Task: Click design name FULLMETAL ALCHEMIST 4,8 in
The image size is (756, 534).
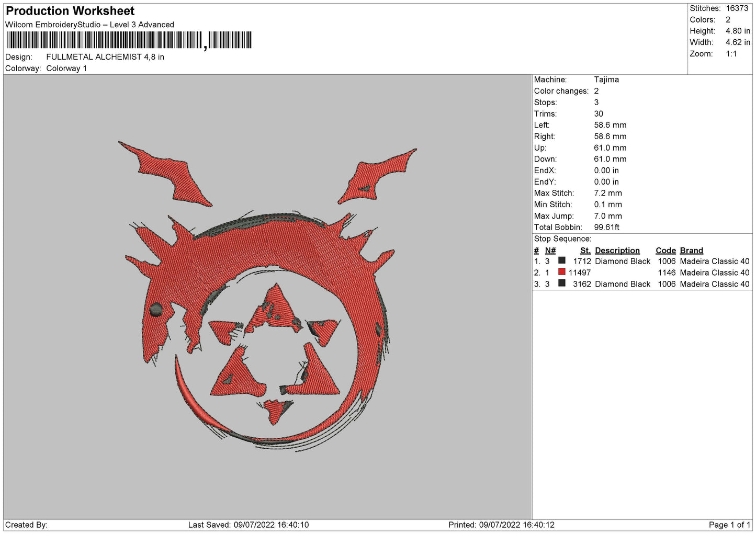Action: [105, 57]
